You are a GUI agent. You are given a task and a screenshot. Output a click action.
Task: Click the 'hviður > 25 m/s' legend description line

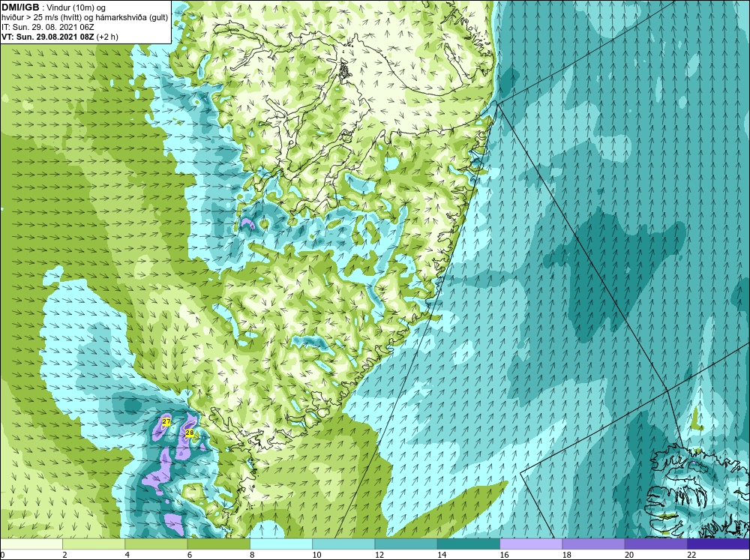[85, 17]
